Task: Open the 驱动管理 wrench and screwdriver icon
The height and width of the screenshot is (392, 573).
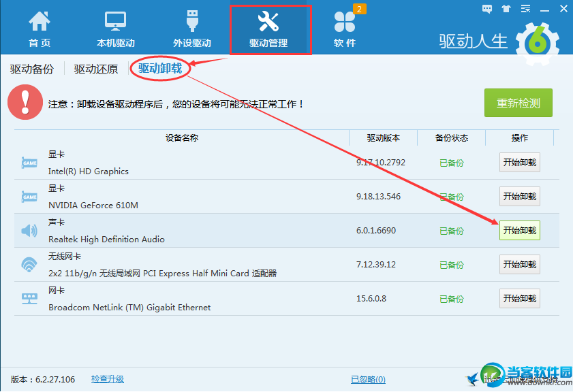Action: tap(268, 21)
